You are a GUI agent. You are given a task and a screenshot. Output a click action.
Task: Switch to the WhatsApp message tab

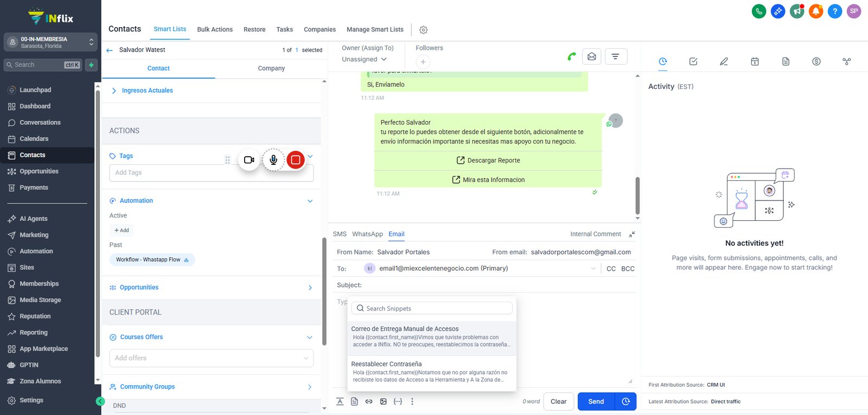(x=367, y=234)
